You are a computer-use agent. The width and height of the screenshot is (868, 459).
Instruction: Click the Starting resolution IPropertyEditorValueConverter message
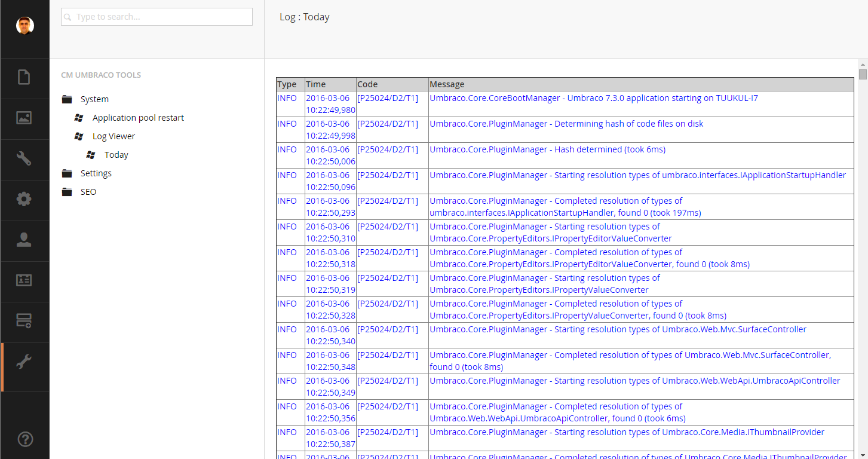551,232
